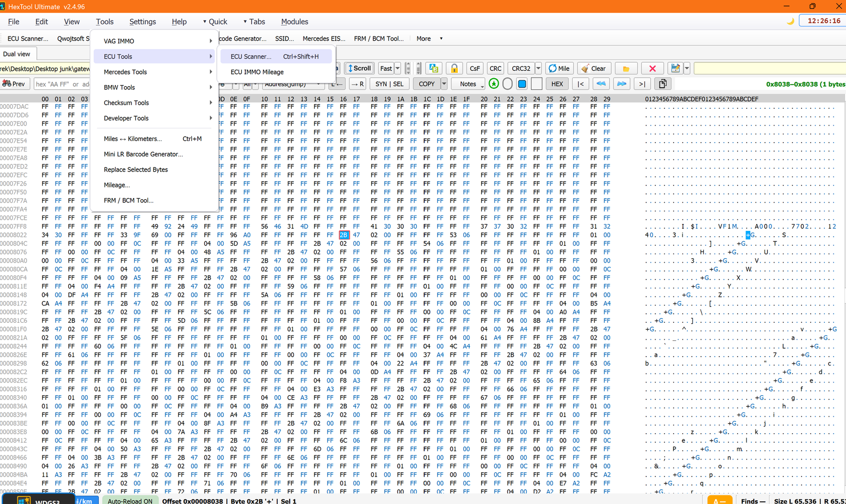
Task: Click SSID quick toolbar button
Action: coord(284,39)
